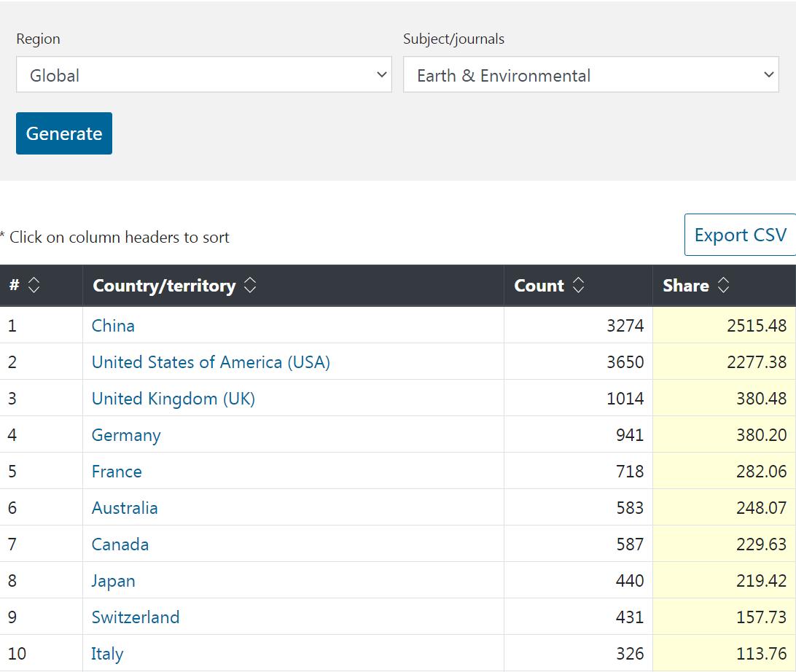Viewport: 796px width, 672px height.
Task: Open the China country link
Action: pos(113,326)
